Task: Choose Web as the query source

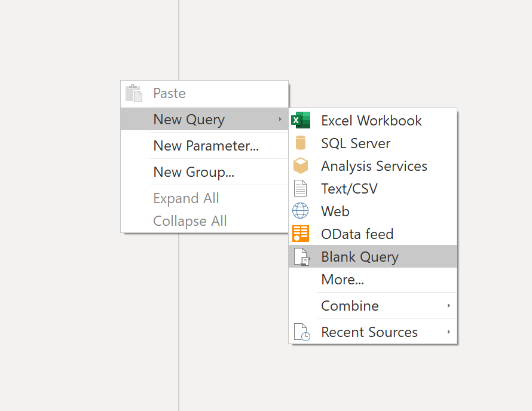Action: 372,211
